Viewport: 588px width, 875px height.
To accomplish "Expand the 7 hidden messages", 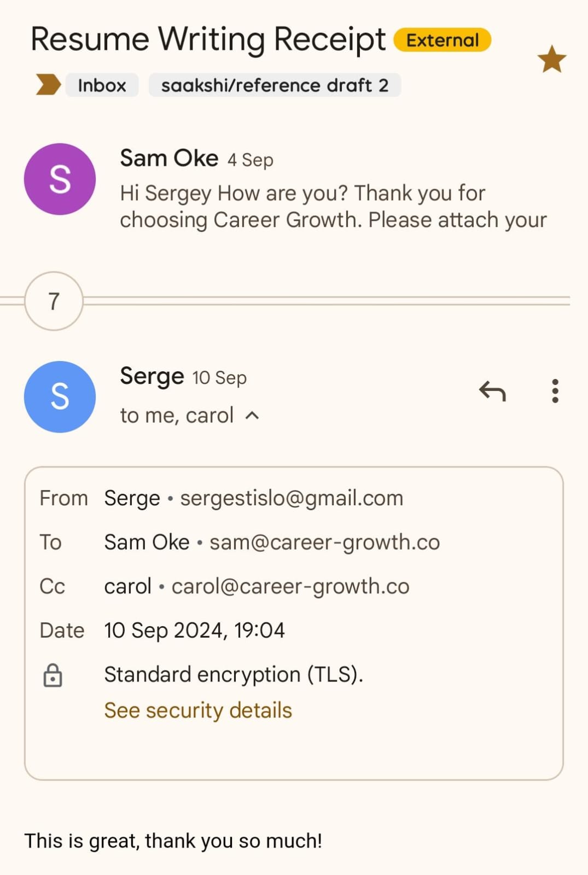I will [54, 301].
